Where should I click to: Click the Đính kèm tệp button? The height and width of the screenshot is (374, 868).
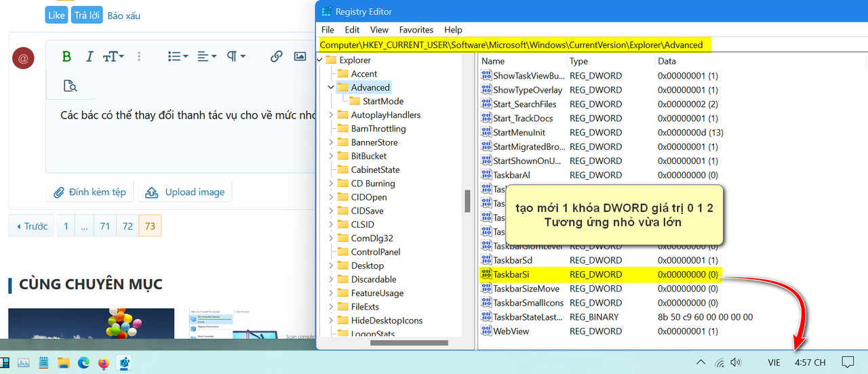pyautogui.click(x=90, y=192)
